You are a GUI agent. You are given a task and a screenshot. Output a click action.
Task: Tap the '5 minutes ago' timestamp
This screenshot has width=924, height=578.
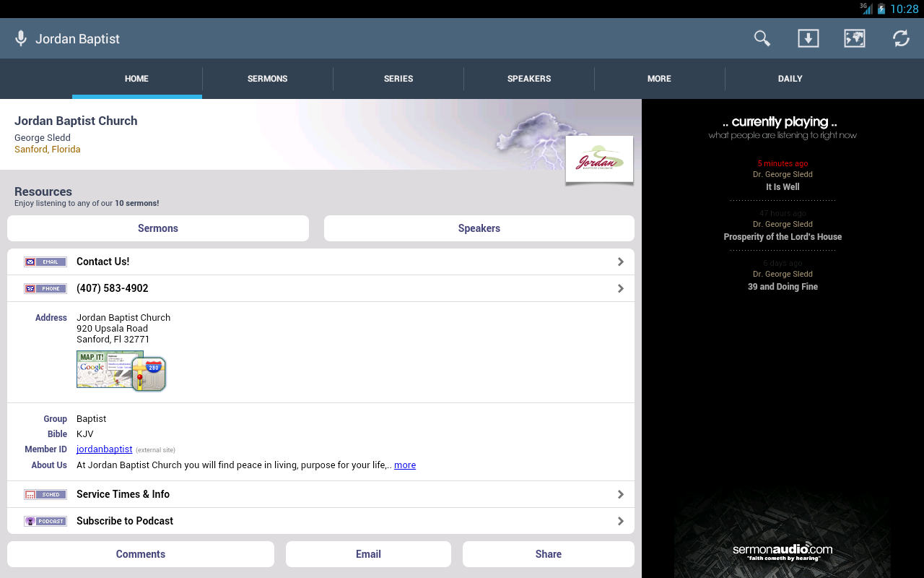click(x=783, y=163)
